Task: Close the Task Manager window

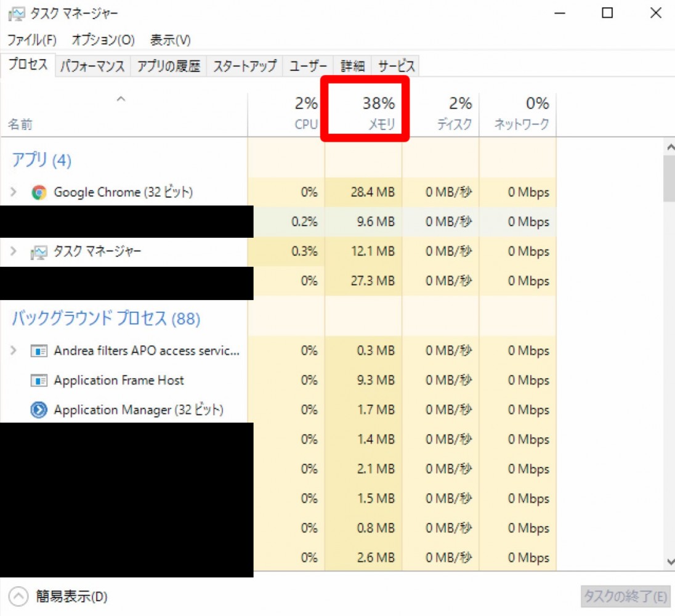Action: tap(656, 14)
